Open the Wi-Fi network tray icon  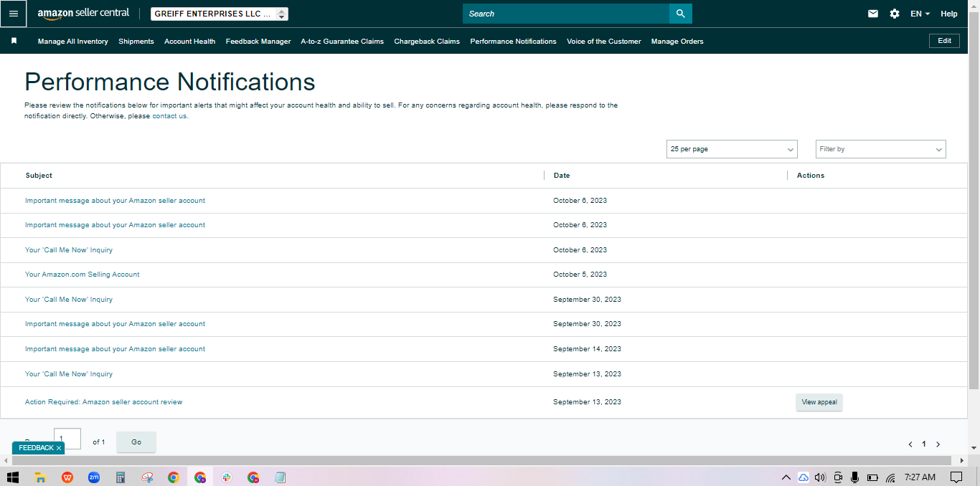[x=890, y=477]
